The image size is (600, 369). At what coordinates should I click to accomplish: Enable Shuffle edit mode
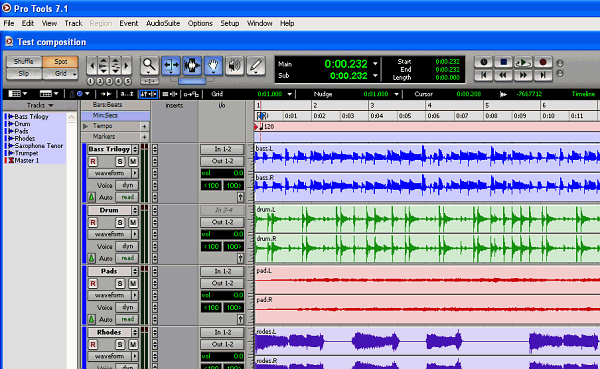(24, 61)
